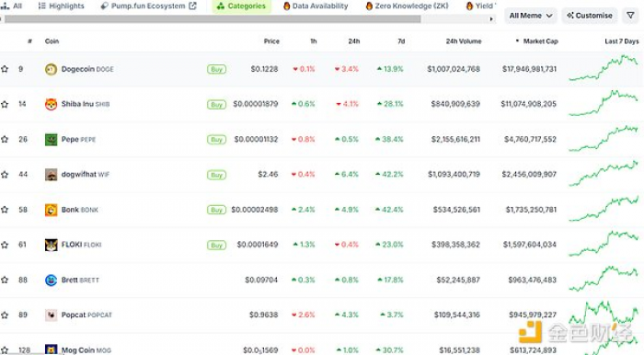Open the dogwifhat WIF coin page
Screen dimensions: 644x355
click(86, 175)
